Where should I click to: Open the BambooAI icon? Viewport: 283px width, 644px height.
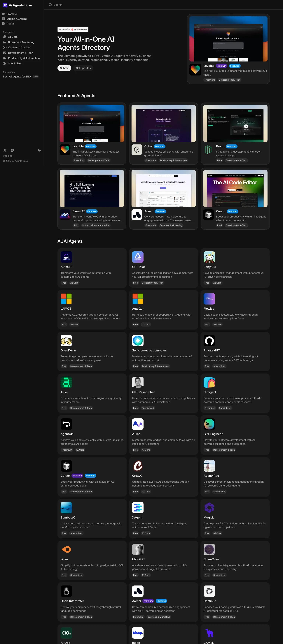click(x=66, y=507)
